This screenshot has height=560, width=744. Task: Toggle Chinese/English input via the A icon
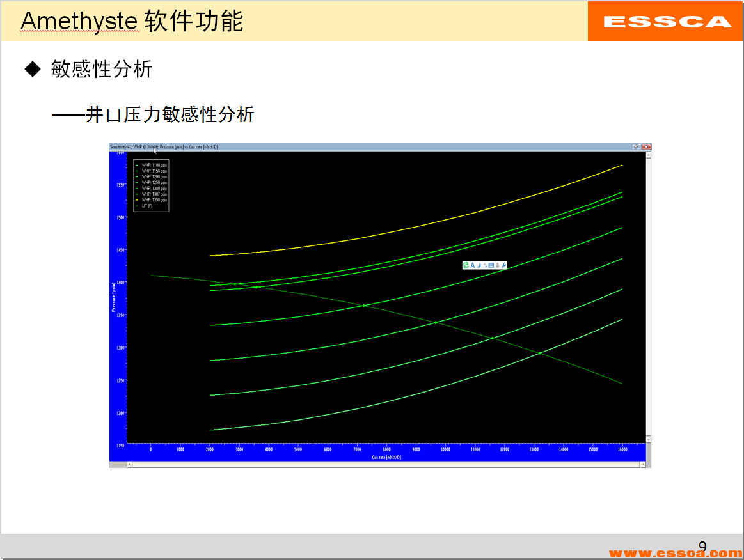pos(472,265)
